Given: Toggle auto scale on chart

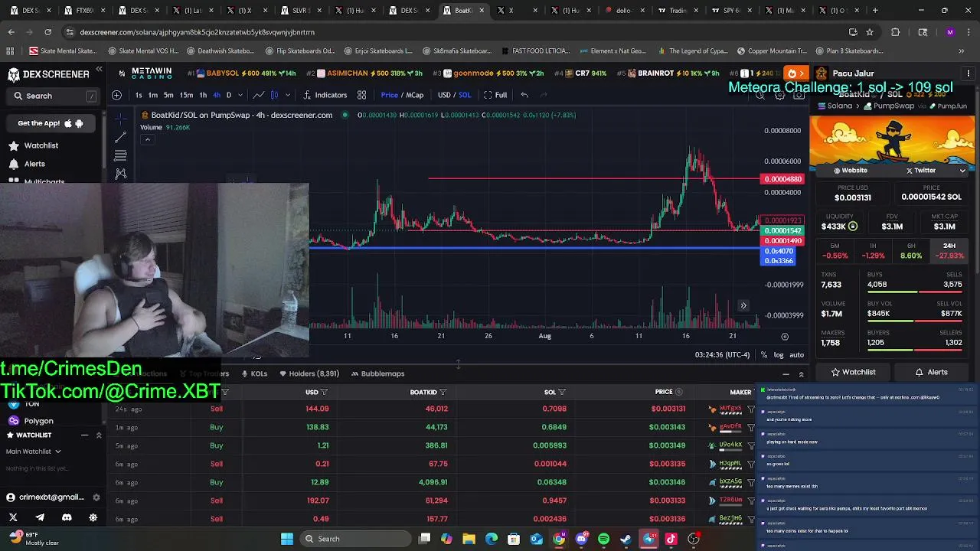Looking at the screenshot, I should [796, 355].
